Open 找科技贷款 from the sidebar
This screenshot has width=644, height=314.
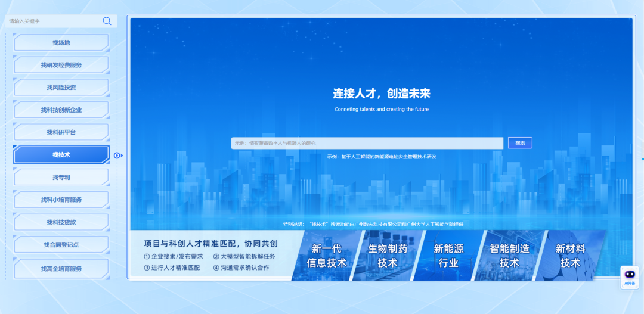click(x=61, y=222)
